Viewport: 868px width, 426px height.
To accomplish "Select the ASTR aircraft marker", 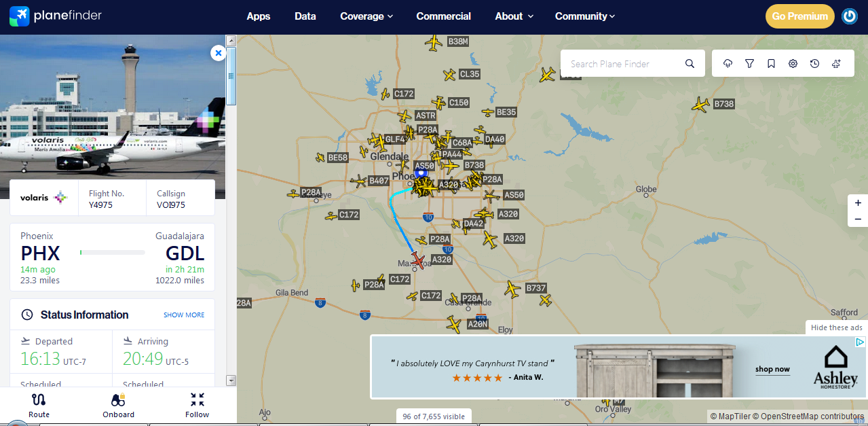I will (405, 116).
